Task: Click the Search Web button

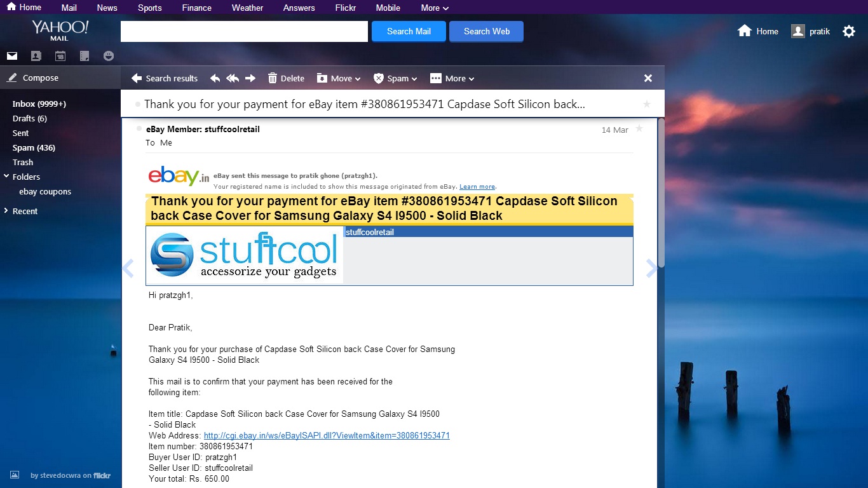Action: pos(486,31)
